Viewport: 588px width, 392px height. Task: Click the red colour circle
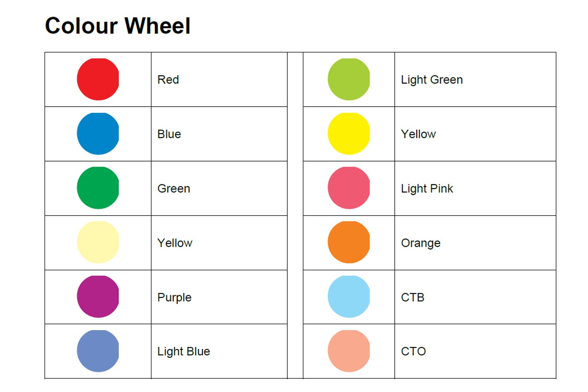pyautogui.click(x=98, y=79)
